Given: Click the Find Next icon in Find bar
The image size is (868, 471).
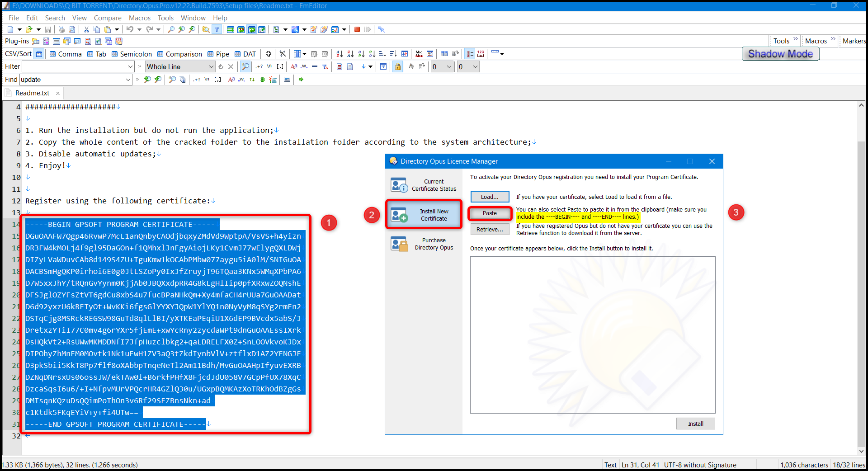Looking at the screenshot, I should click(157, 80).
